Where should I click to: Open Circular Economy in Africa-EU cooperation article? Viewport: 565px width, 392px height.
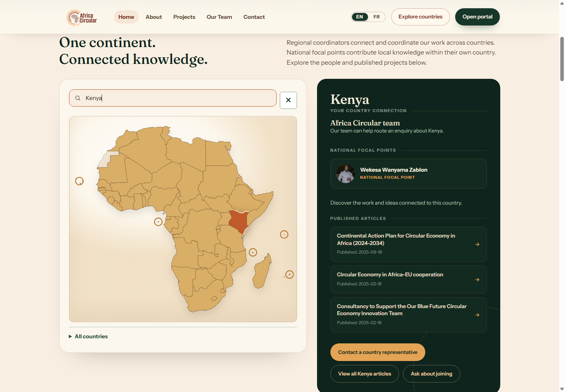pos(408,280)
